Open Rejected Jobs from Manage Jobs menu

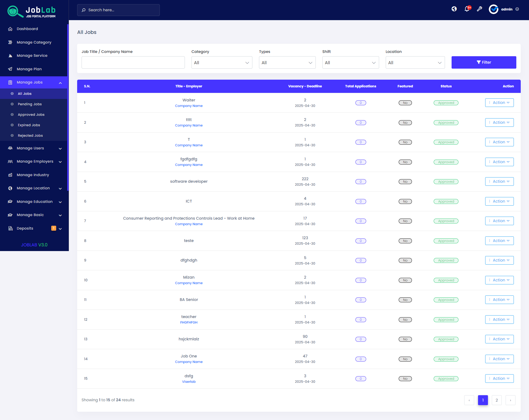click(x=30, y=135)
